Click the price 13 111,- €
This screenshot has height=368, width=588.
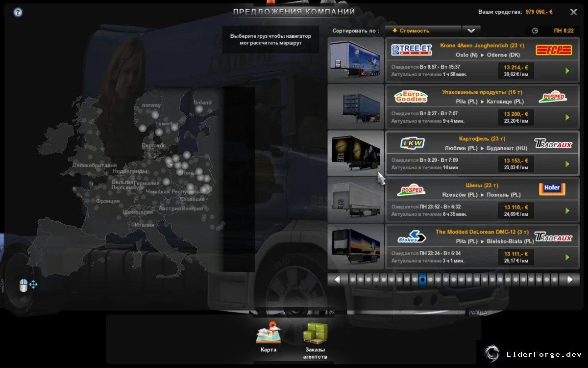click(x=516, y=254)
